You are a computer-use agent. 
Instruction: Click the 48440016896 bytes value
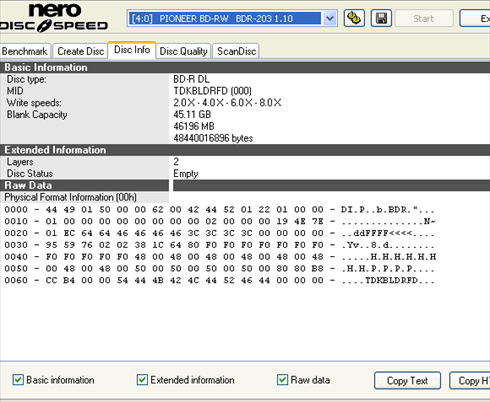click(x=213, y=138)
